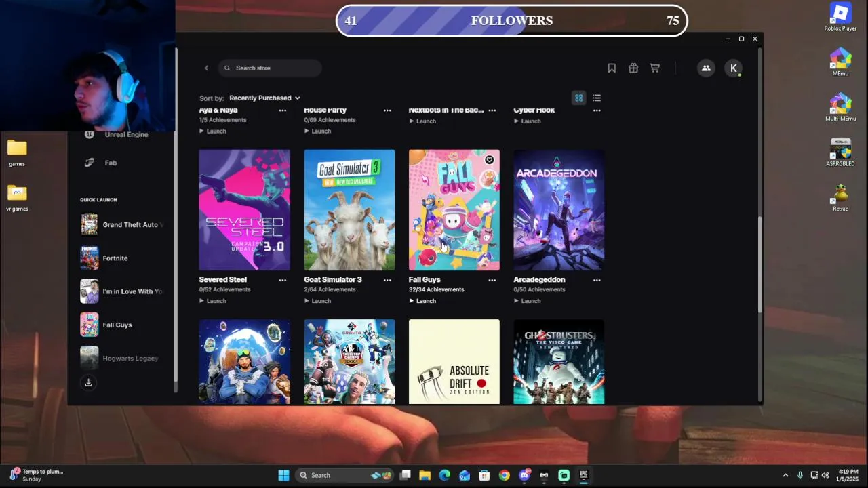Viewport: 868px width, 488px height.
Task: Open the shopping cart icon
Action: click(655, 68)
